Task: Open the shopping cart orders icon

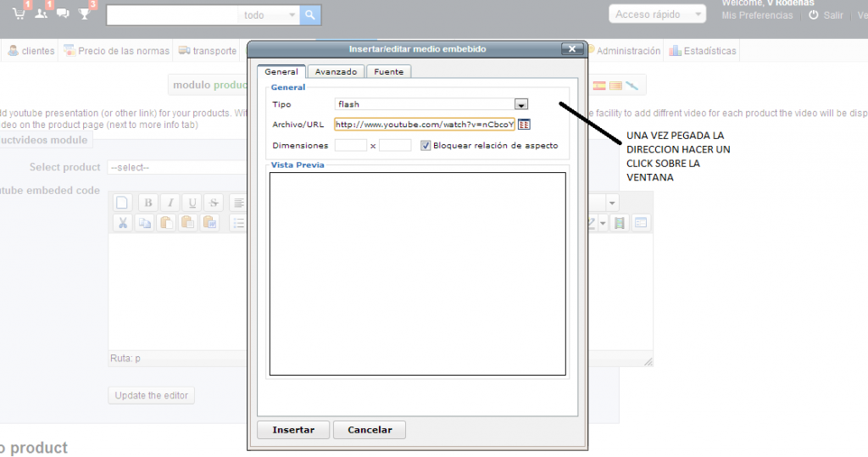Action: click(19, 14)
